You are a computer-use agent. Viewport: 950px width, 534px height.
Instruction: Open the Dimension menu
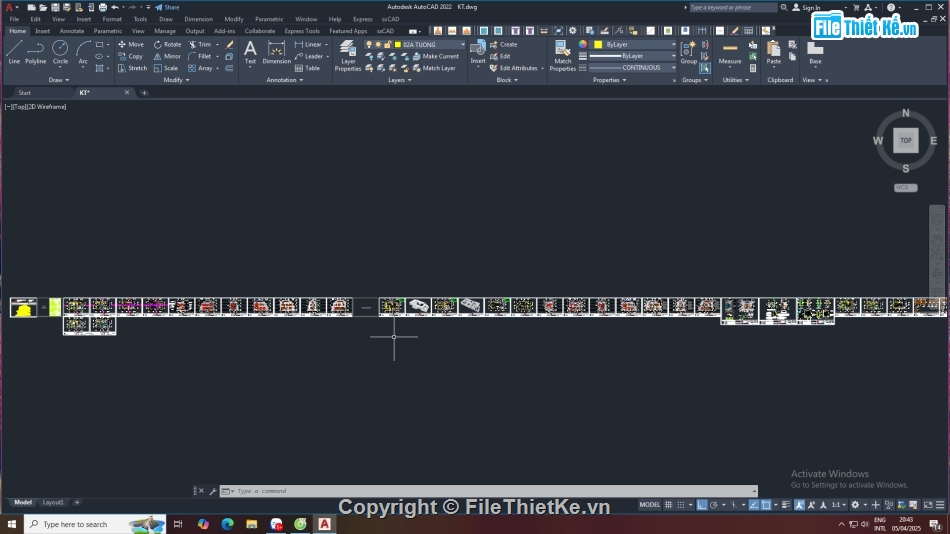(198, 19)
